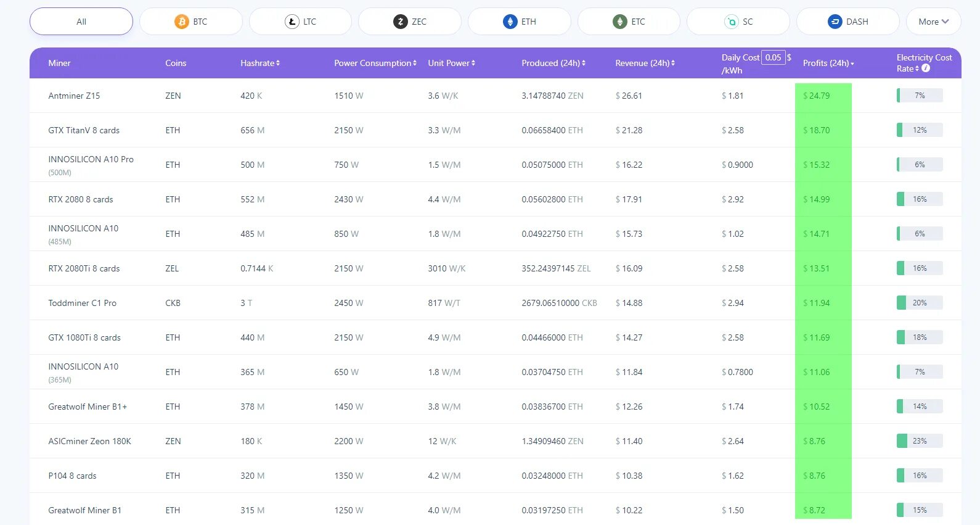This screenshot has width=980, height=525.
Task: Open Greatwolf Miner B1+ entry
Action: click(x=88, y=407)
